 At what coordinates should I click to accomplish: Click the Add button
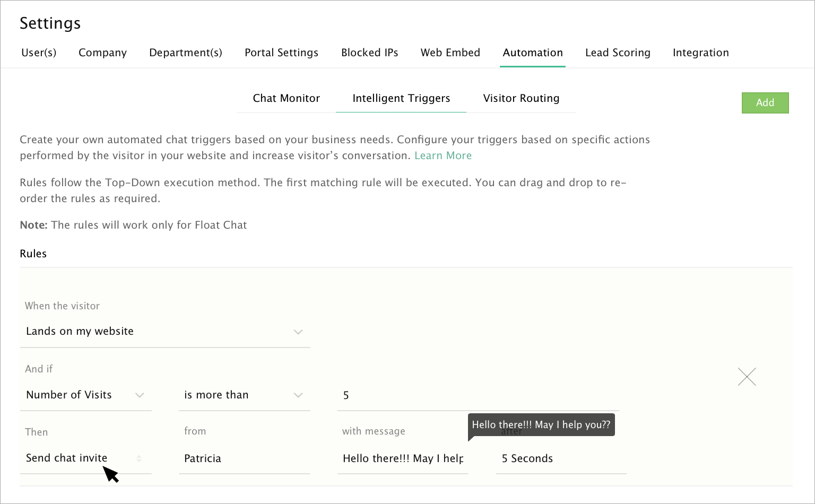click(x=765, y=102)
